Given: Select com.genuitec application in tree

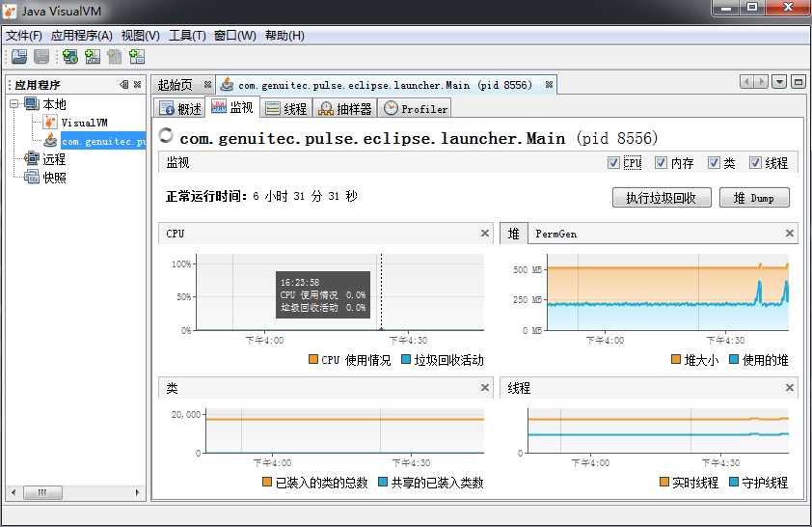Looking at the screenshot, I should (x=103, y=141).
